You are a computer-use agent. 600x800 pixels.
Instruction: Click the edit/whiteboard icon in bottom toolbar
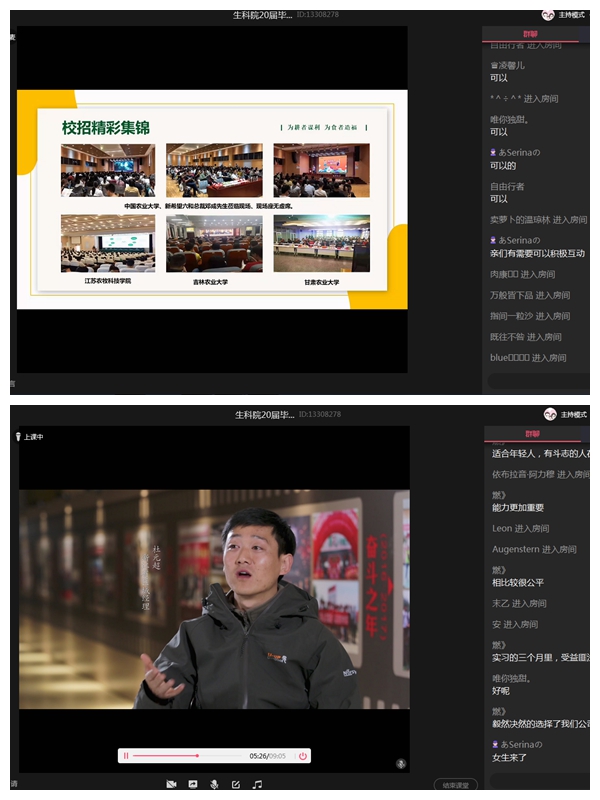click(x=235, y=784)
